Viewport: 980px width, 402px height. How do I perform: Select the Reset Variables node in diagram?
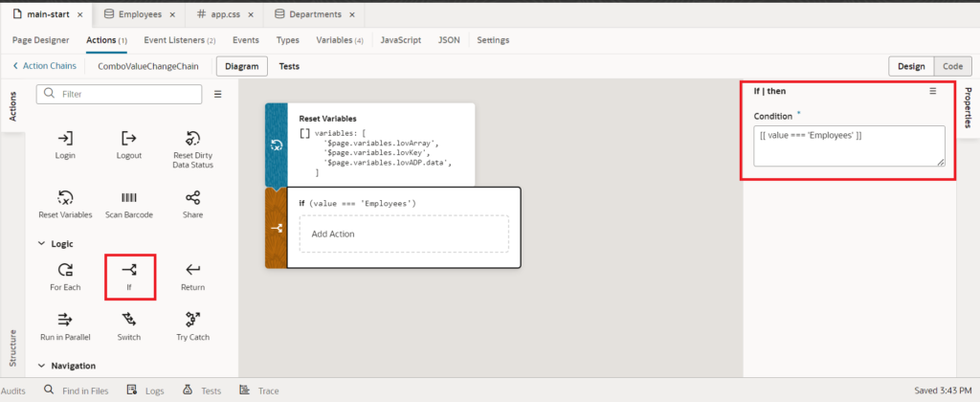click(370, 145)
